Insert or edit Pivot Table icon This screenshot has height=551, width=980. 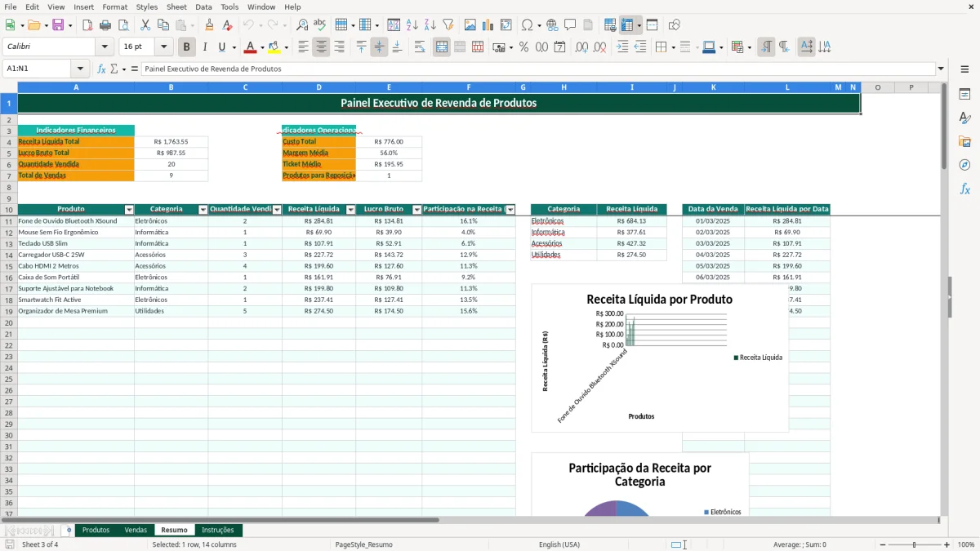coord(506,25)
